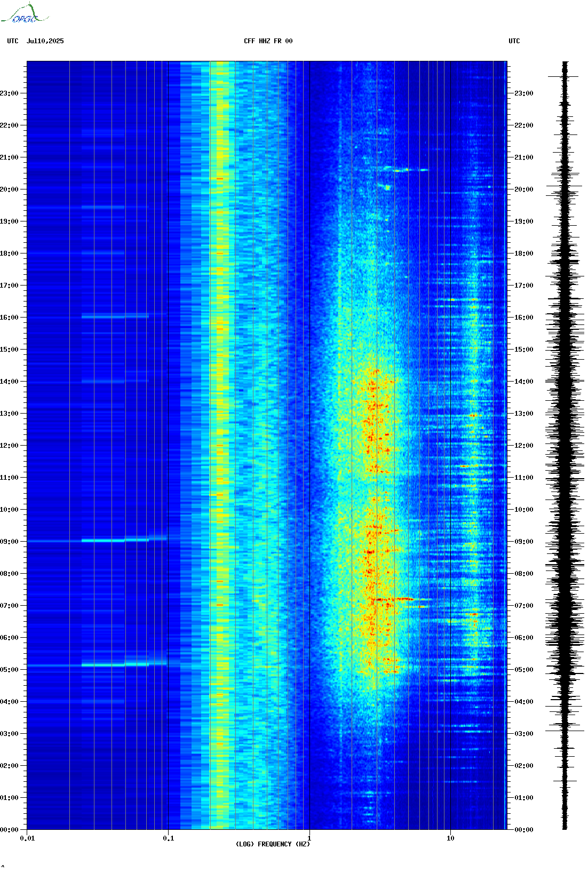The width and height of the screenshot is (588, 872).
Task: Click the station title CFF HHZ FR 00
Action: click(x=268, y=41)
